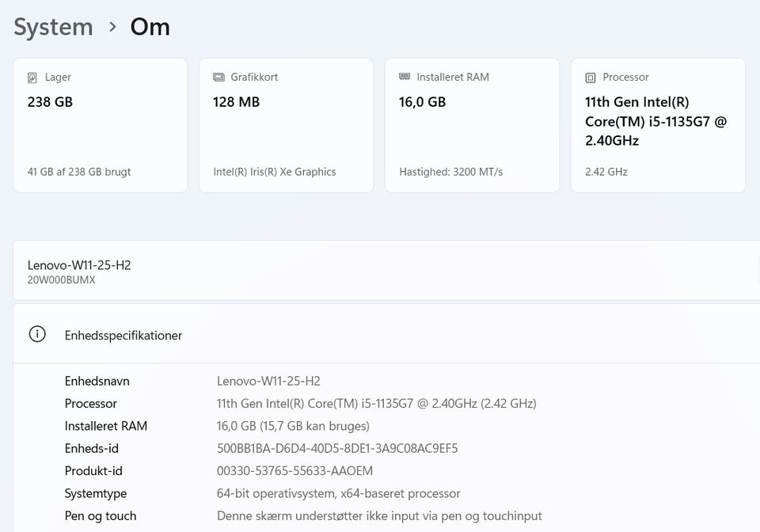Viewport: 760px width, 532px height.
Task: Click the breadcrumb chevron between System and Om
Action: click(x=112, y=27)
